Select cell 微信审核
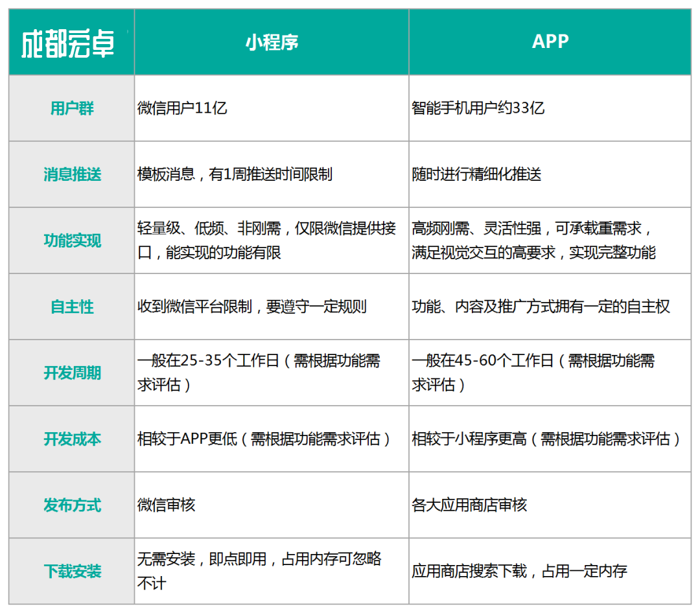 pos(272,505)
